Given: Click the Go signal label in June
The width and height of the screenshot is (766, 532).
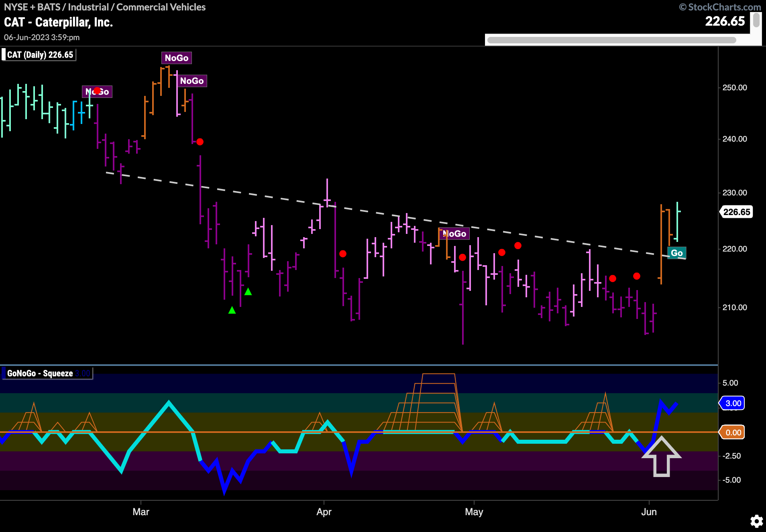Looking at the screenshot, I should pyautogui.click(x=677, y=253).
